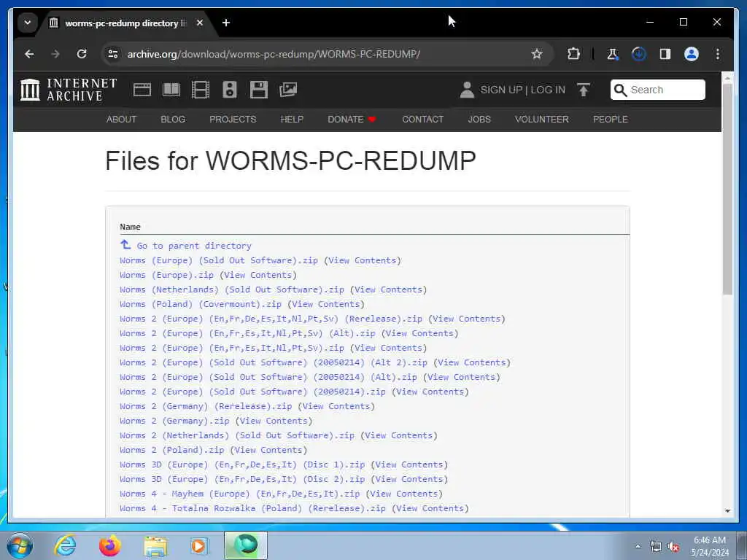The width and height of the screenshot is (747, 560).
Task: Click the SIGN UP link
Action: (x=501, y=90)
